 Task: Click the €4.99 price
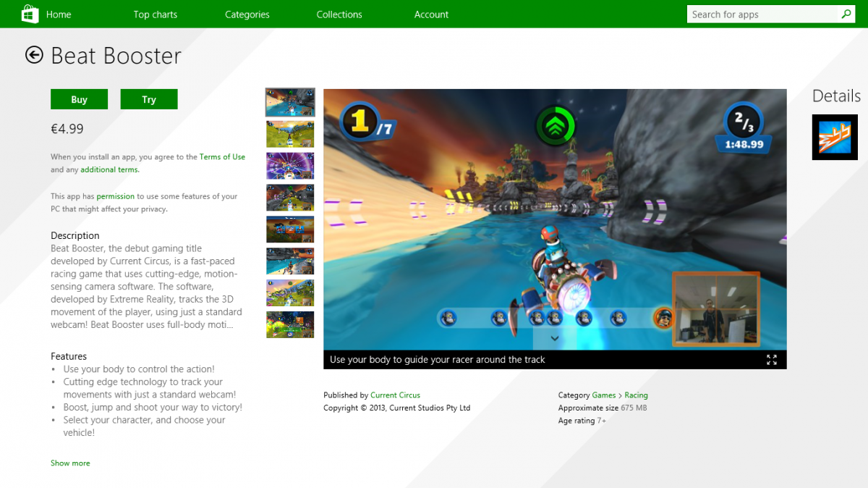pyautogui.click(x=67, y=129)
